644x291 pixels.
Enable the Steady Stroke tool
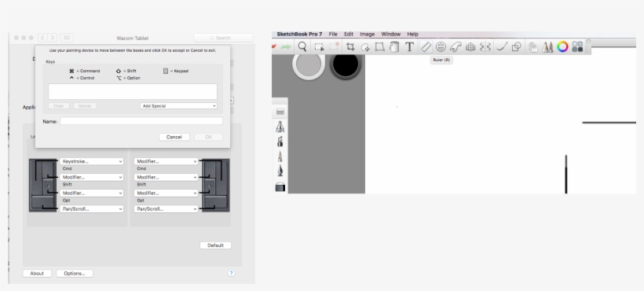click(502, 47)
